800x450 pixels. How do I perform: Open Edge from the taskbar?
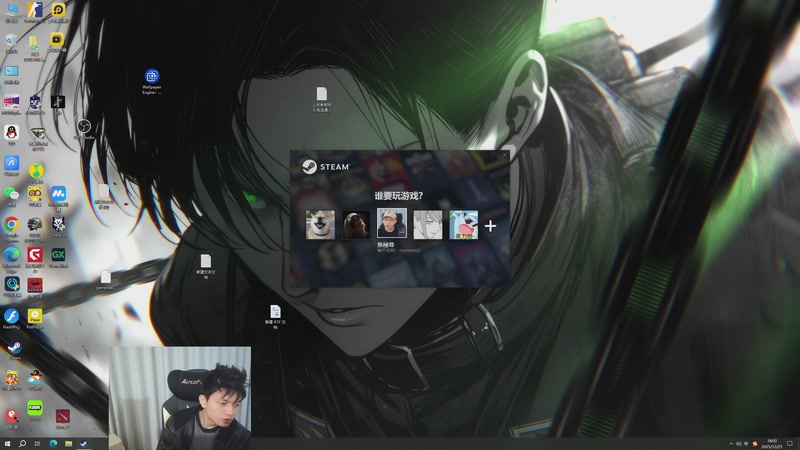point(53,444)
